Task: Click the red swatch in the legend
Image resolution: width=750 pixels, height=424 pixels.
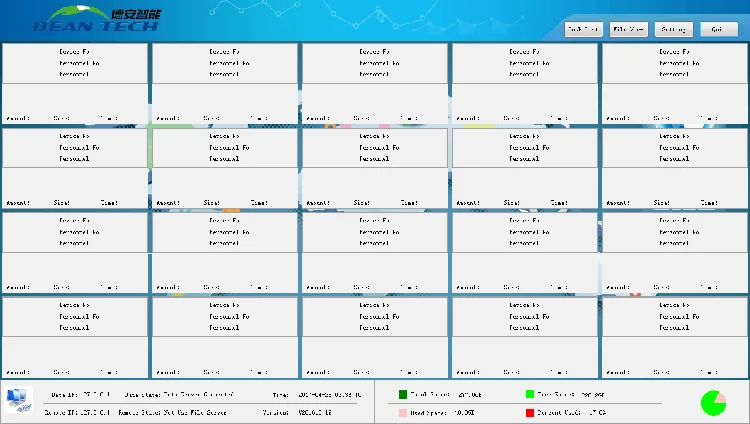Action: click(x=529, y=413)
